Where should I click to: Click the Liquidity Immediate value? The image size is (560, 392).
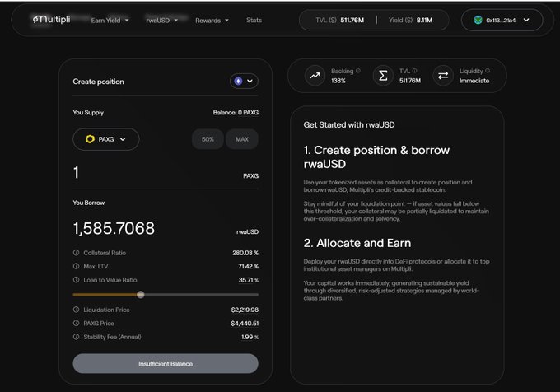coord(474,81)
